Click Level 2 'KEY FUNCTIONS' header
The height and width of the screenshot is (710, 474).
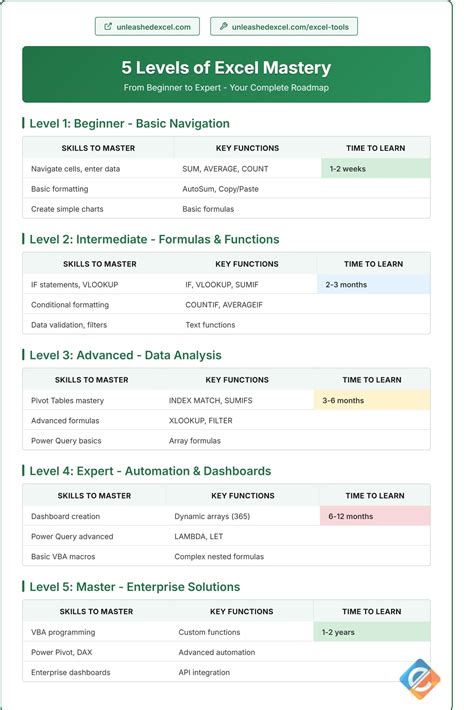(x=247, y=264)
